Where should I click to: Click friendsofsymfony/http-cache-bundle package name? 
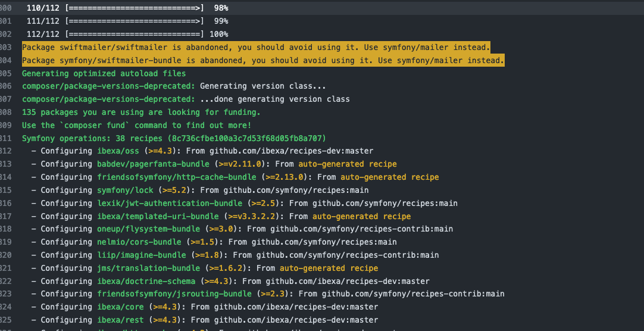[177, 177]
